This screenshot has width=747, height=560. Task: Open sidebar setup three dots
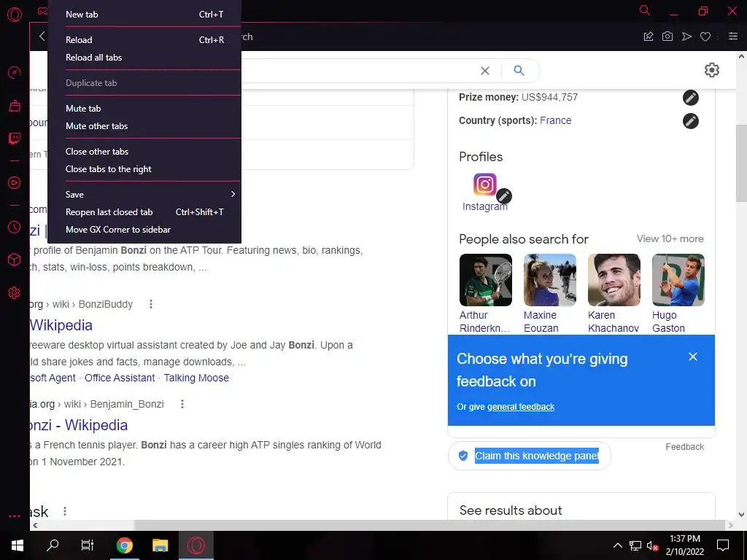click(x=15, y=516)
